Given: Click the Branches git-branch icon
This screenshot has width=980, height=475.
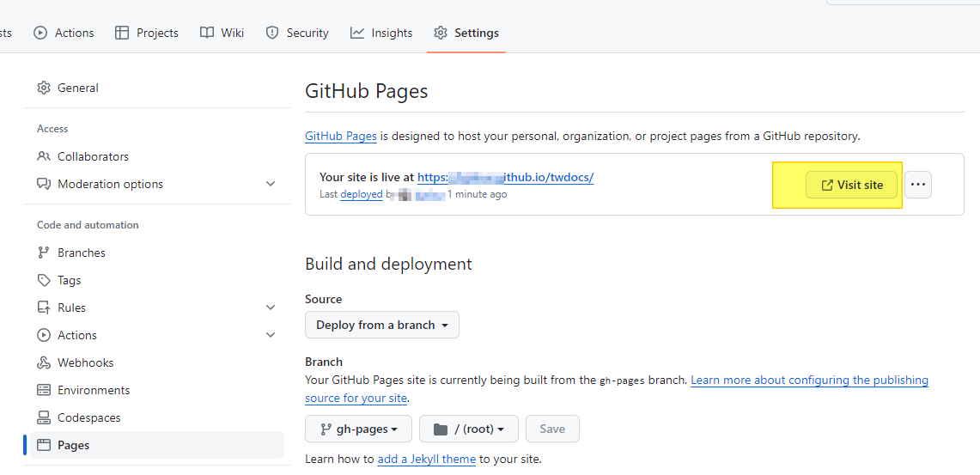Looking at the screenshot, I should pos(43,253).
